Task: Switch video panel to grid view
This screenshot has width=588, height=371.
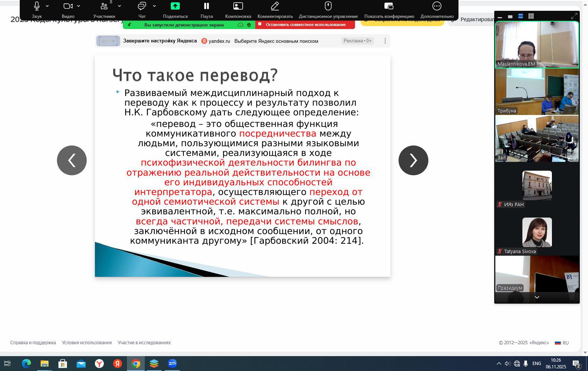Action: [531, 16]
